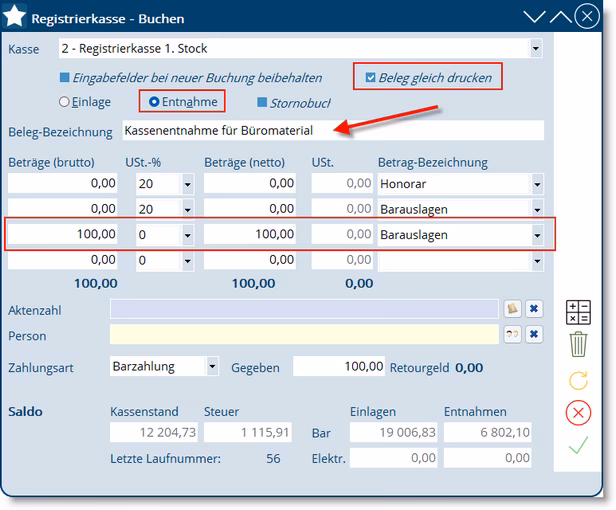
Task: Click netto field showing 100,00
Action: [x=249, y=234]
